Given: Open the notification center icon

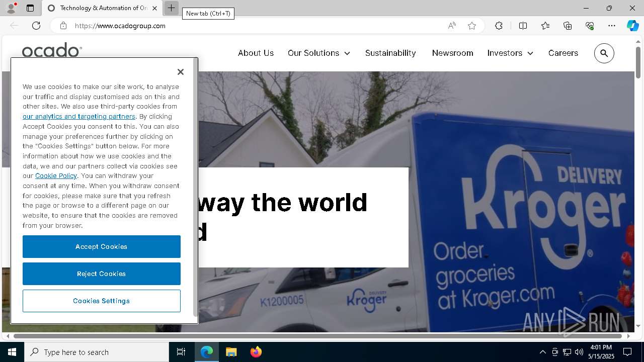Looking at the screenshot, I should pyautogui.click(x=627, y=352).
